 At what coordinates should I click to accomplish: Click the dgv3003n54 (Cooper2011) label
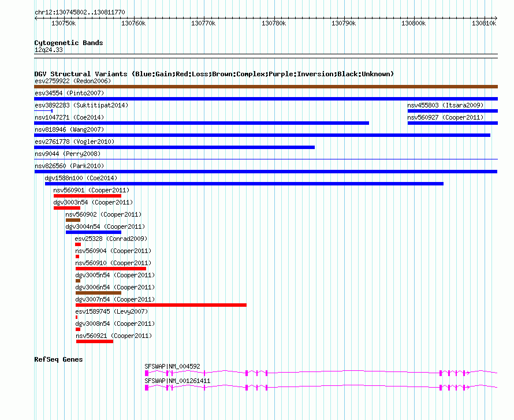pos(93,202)
